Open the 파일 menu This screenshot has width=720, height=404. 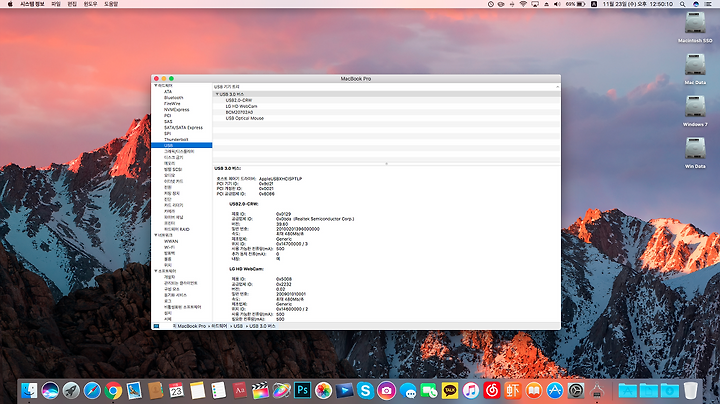pos(56,4)
